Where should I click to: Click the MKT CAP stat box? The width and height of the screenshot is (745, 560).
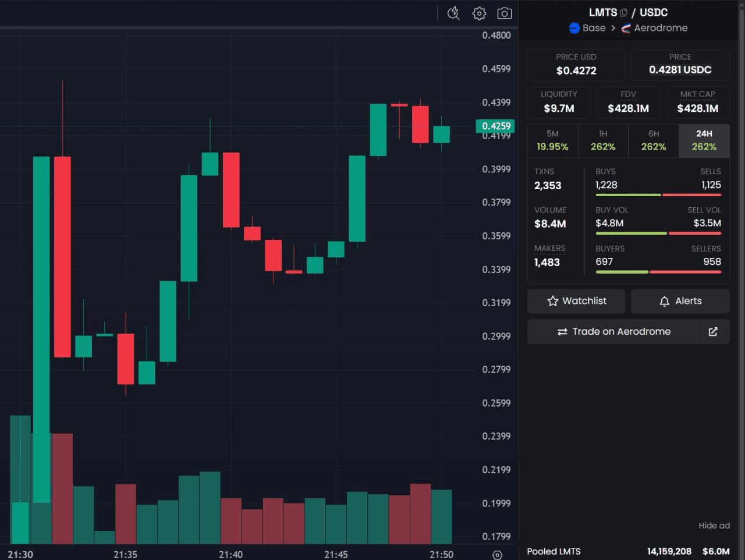697,102
